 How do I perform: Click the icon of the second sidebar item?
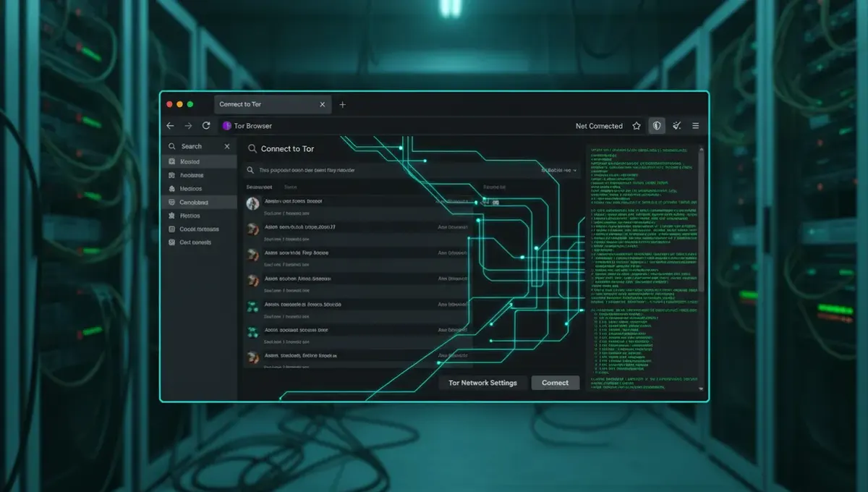pyautogui.click(x=172, y=175)
